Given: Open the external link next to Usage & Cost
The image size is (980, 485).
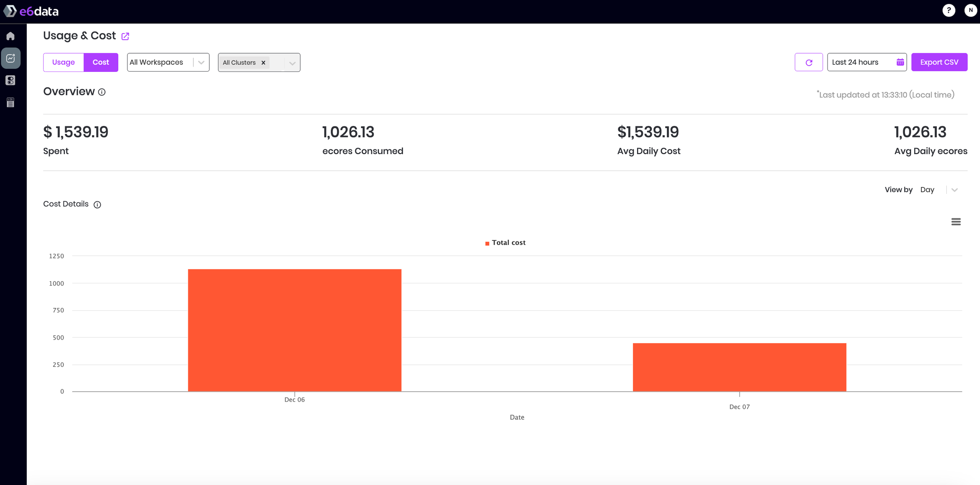Looking at the screenshot, I should coord(125,36).
